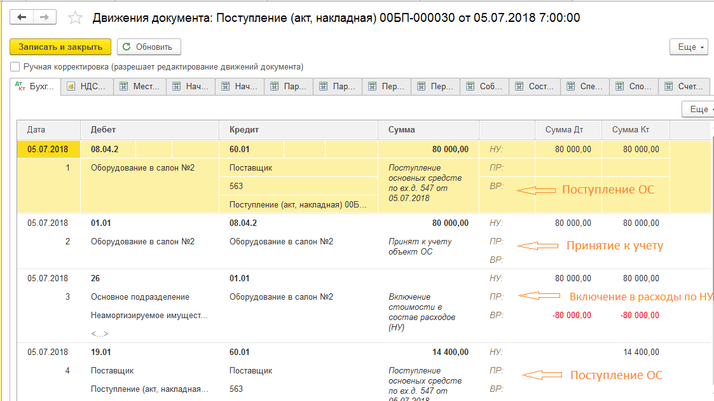Image resolution: width=714 pixels, height=401 pixels.
Task: Enable the Ручная корректировка checkbox
Action: coord(15,67)
